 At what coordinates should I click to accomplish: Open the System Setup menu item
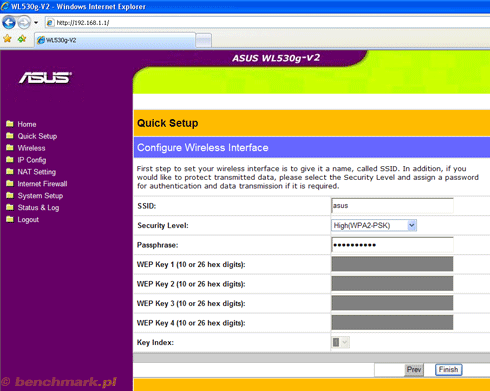click(x=40, y=196)
